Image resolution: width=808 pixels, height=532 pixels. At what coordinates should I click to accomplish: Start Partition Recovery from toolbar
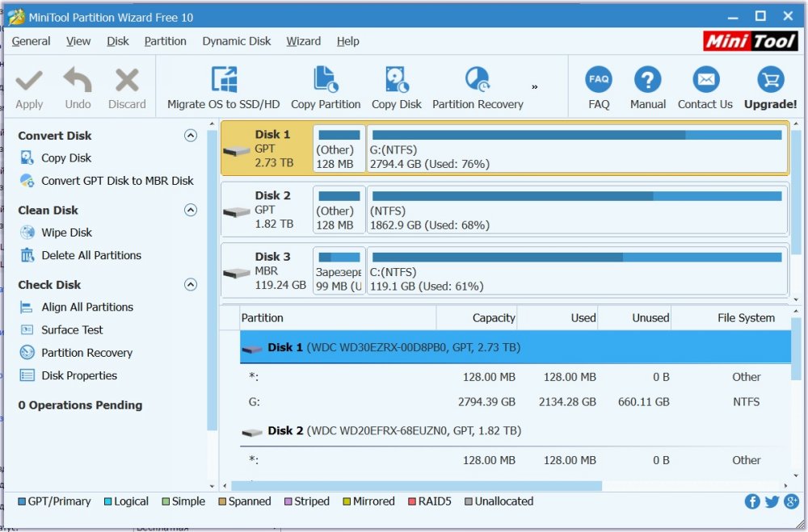coord(477,81)
